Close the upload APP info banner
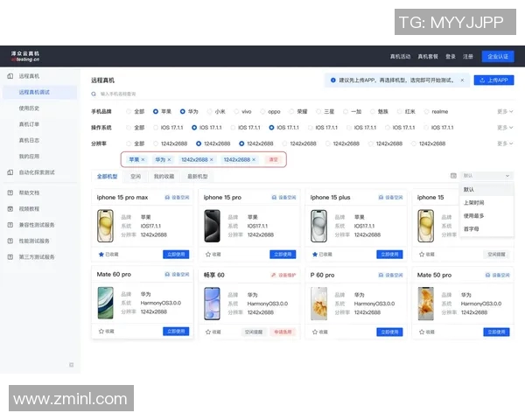The height and width of the screenshot is (420, 525). (464, 80)
